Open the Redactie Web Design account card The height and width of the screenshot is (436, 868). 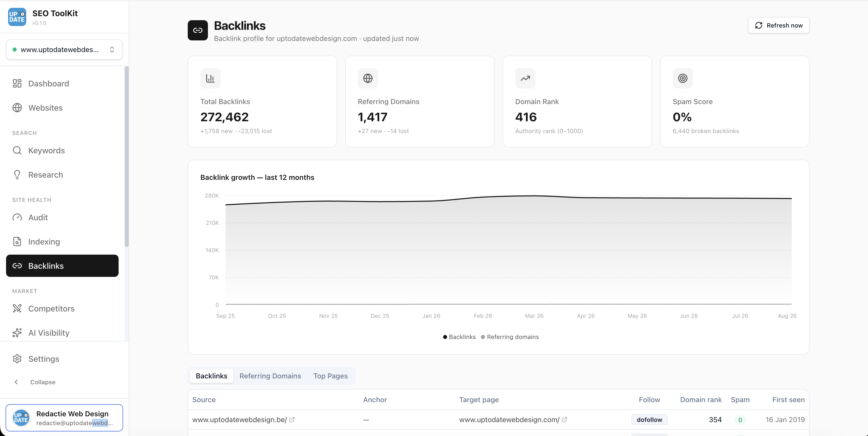[x=64, y=418]
